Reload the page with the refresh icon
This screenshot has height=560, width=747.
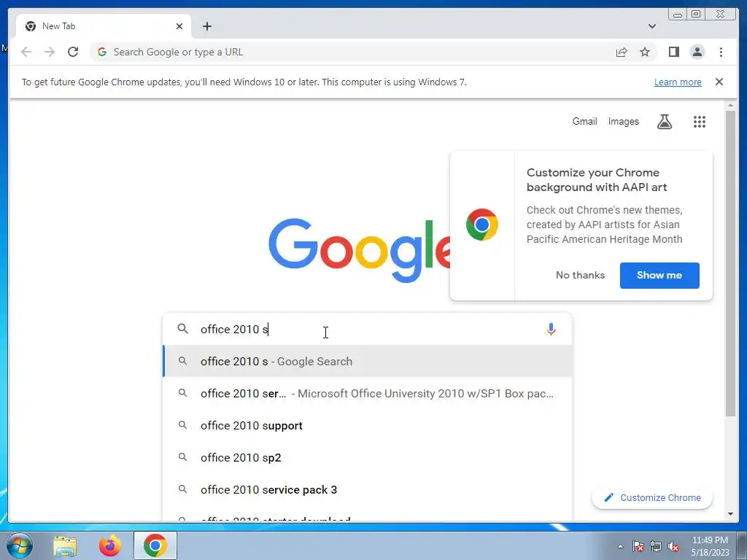73,52
